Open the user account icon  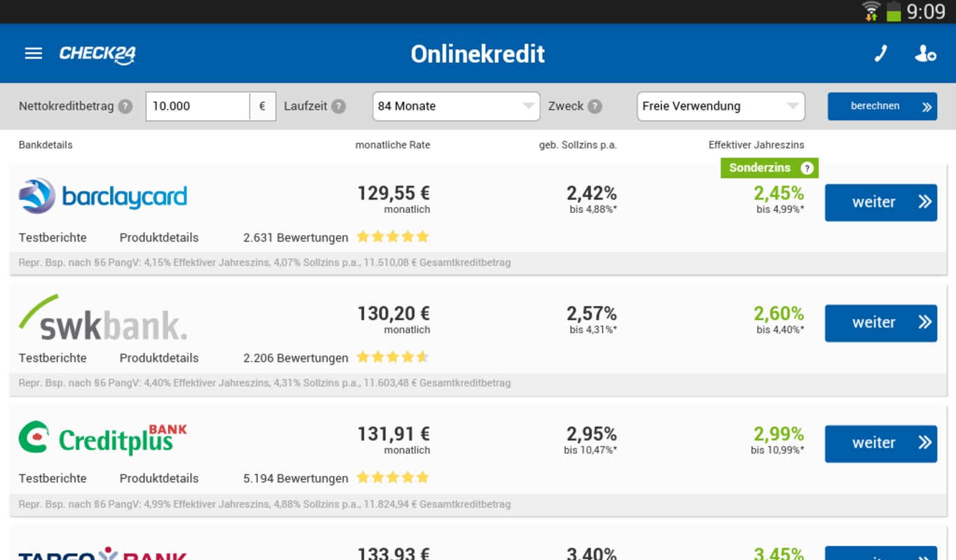click(925, 54)
